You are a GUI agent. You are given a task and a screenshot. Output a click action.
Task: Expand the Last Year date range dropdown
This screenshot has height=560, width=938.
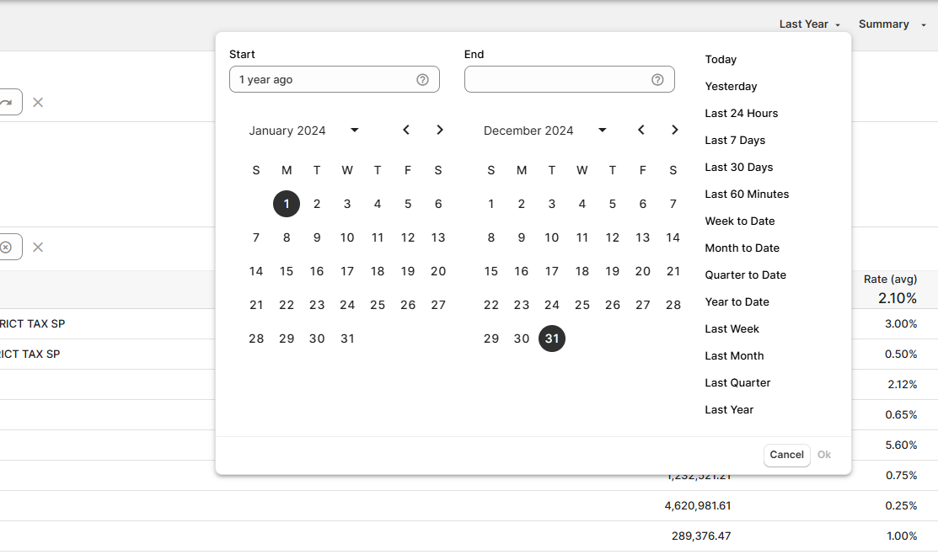[x=809, y=24]
